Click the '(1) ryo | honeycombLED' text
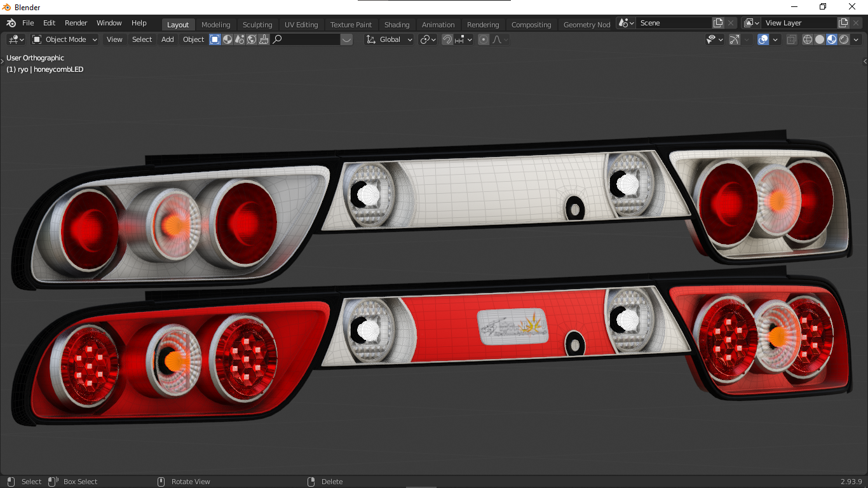Screen dimensions: 868x488 point(44,69)
